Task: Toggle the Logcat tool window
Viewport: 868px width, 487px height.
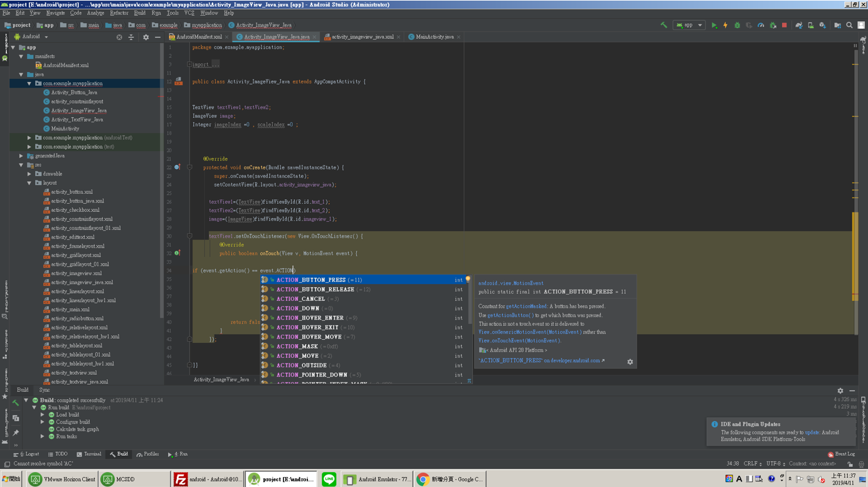Action: [x=26, y=454]
